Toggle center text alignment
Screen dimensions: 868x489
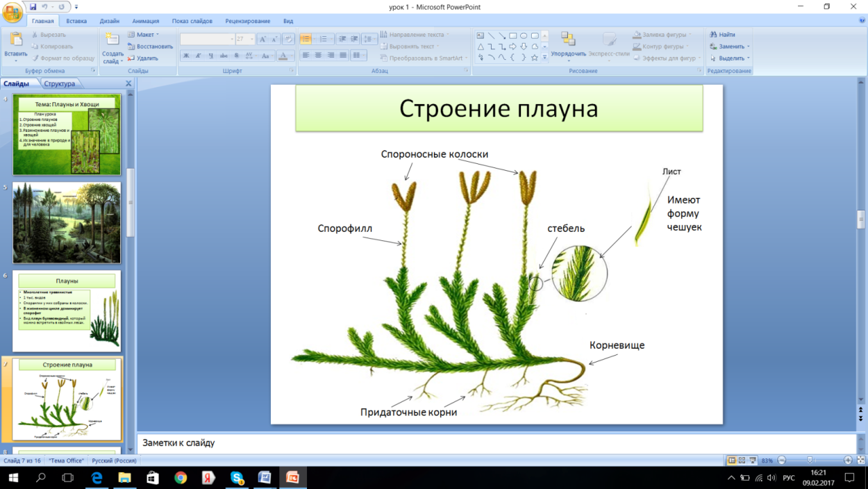318,55
